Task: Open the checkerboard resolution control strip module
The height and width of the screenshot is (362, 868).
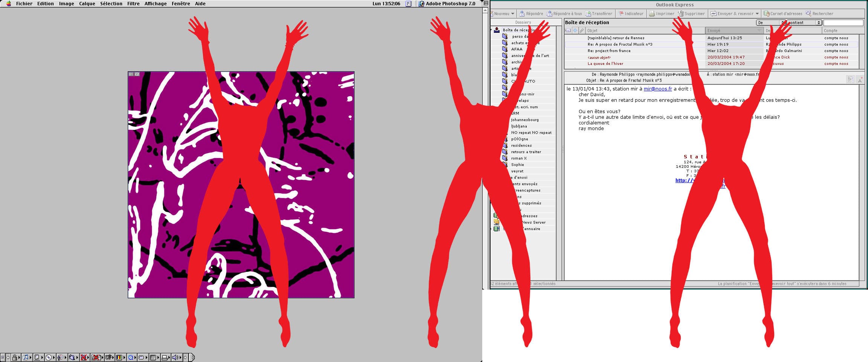Action: click(154, 357)
